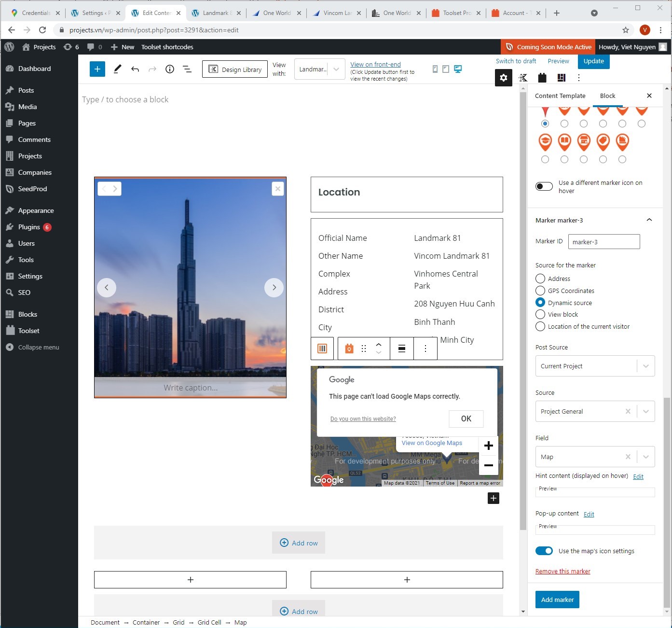Viewport: 672px width, 628px height.
Task: Toggle 'Use a different marker icon on hover'
Action: click(x=544, y=187)
